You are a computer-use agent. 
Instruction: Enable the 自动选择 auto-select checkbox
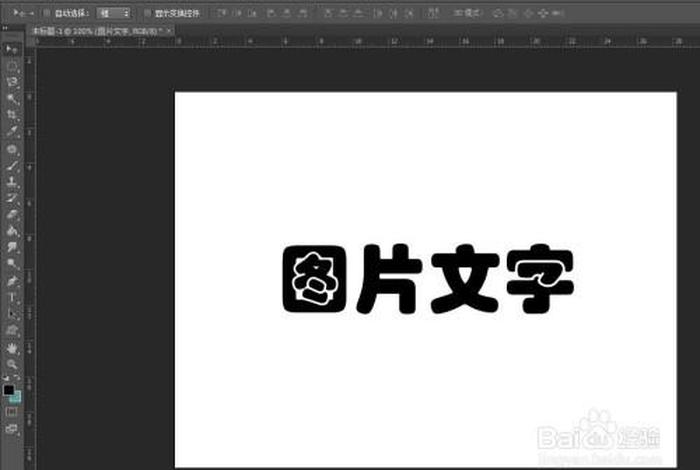pyautogui.click(x=46, y=13)
